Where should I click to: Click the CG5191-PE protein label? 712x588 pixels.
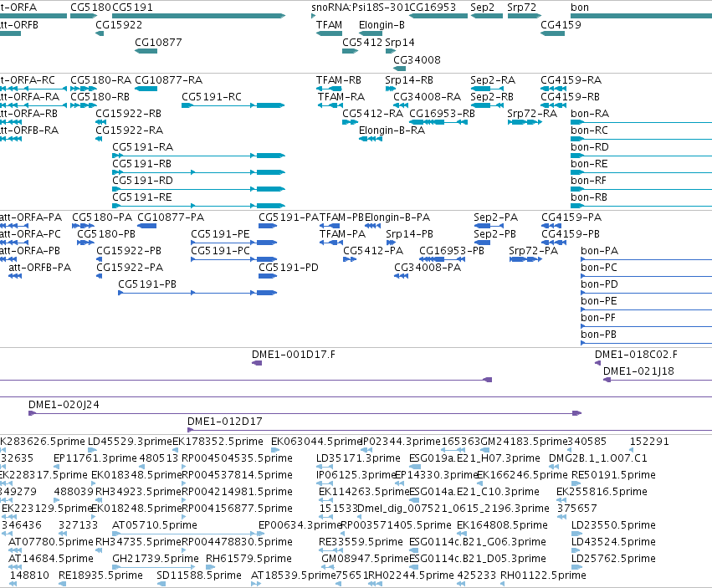pos(220,234)
